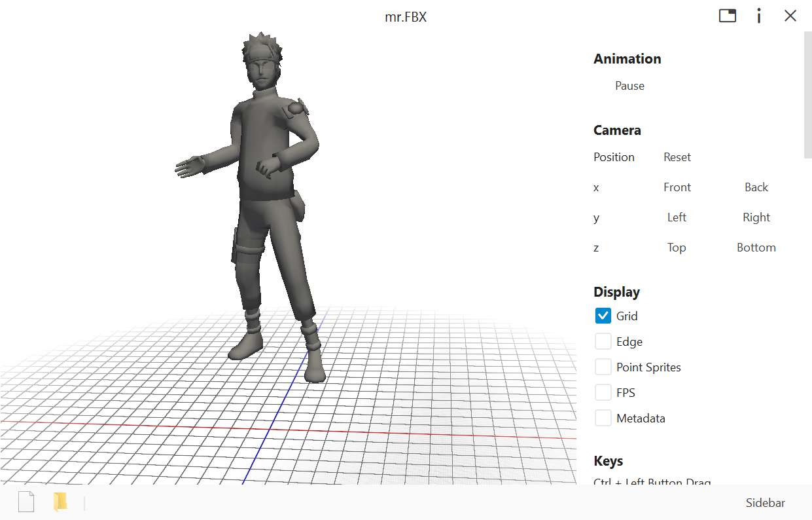Toggle the Sidebar panel
Screen dimensions: 812x520
tap(765, 502)
